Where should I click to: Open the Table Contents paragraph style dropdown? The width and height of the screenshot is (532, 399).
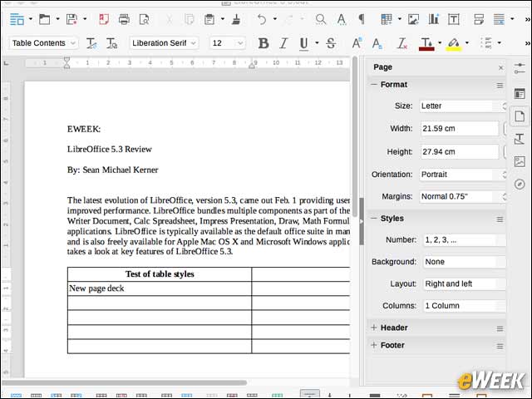(x=73, y=43)
